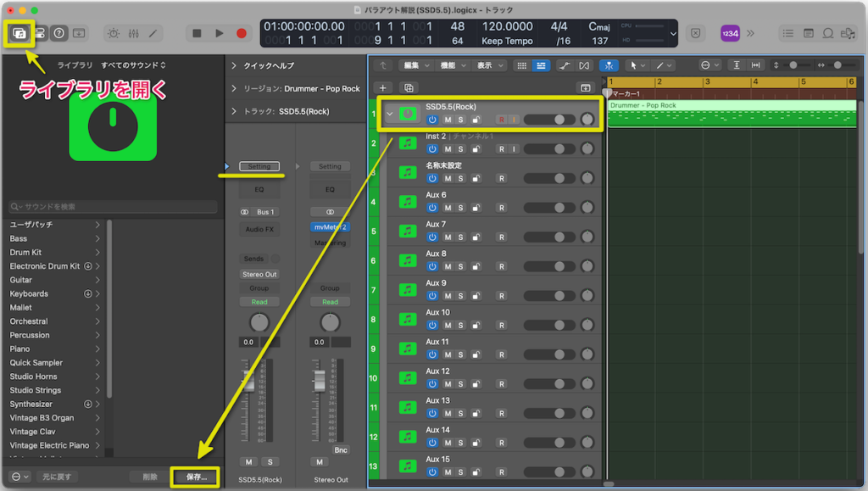Open the Library panel icon
The width and height of the screenshot is (868, 491).
(x=19, y=33)
